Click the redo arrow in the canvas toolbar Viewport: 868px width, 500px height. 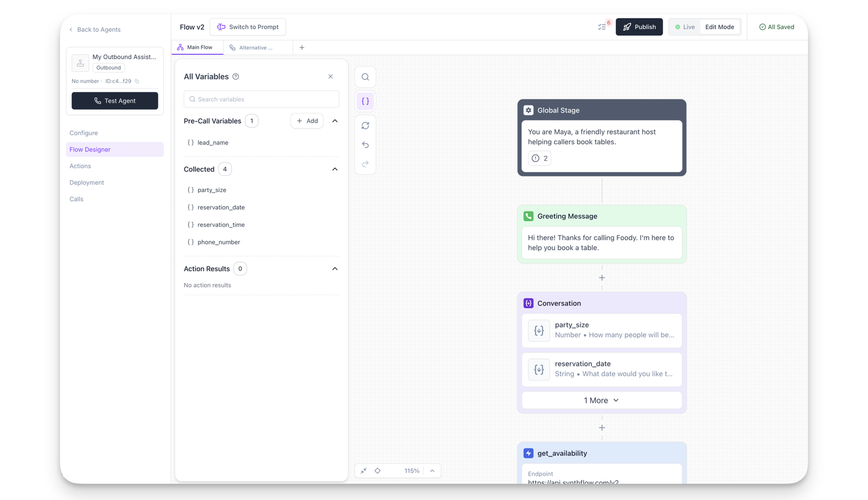[365, 164]
